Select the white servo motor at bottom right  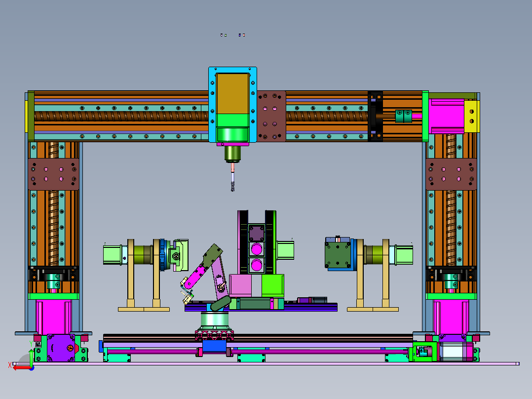click(453, 352)
